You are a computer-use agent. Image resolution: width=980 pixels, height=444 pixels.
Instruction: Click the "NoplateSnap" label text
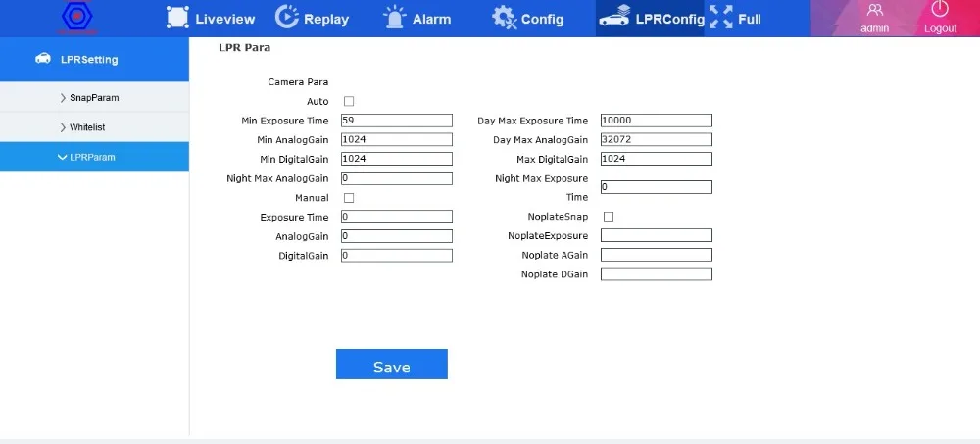(559, 217)
